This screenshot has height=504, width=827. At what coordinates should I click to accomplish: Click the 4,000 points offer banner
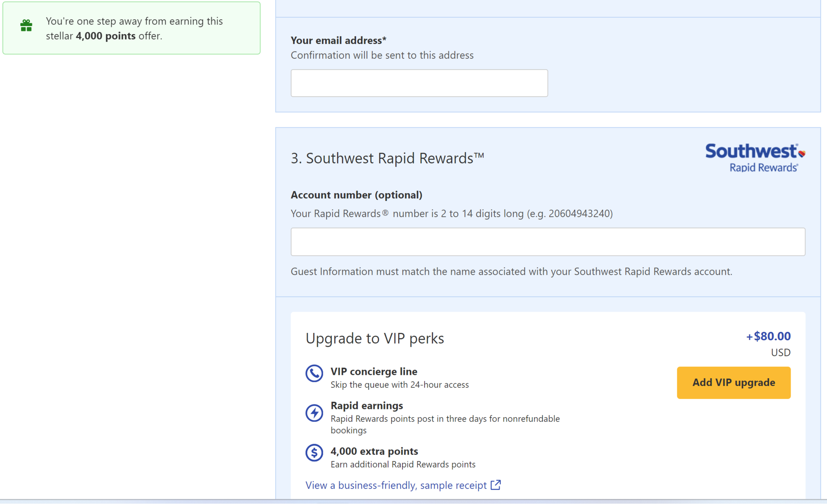click(x=131, y=28)
